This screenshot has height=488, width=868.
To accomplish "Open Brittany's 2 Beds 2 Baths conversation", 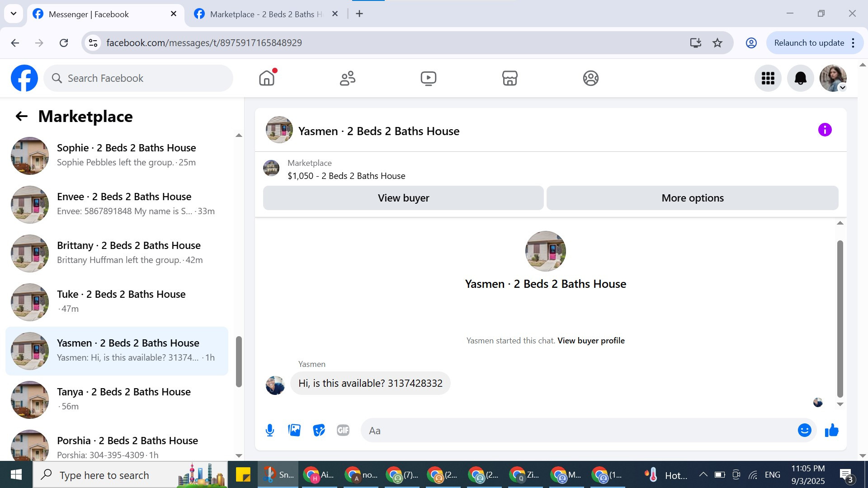I will pos(117,253).
